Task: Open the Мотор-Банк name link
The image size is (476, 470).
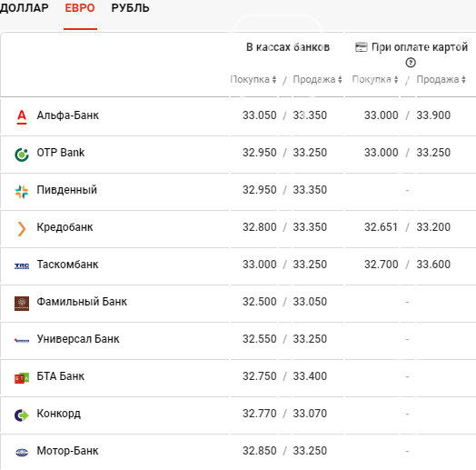Action: [67, 451]
